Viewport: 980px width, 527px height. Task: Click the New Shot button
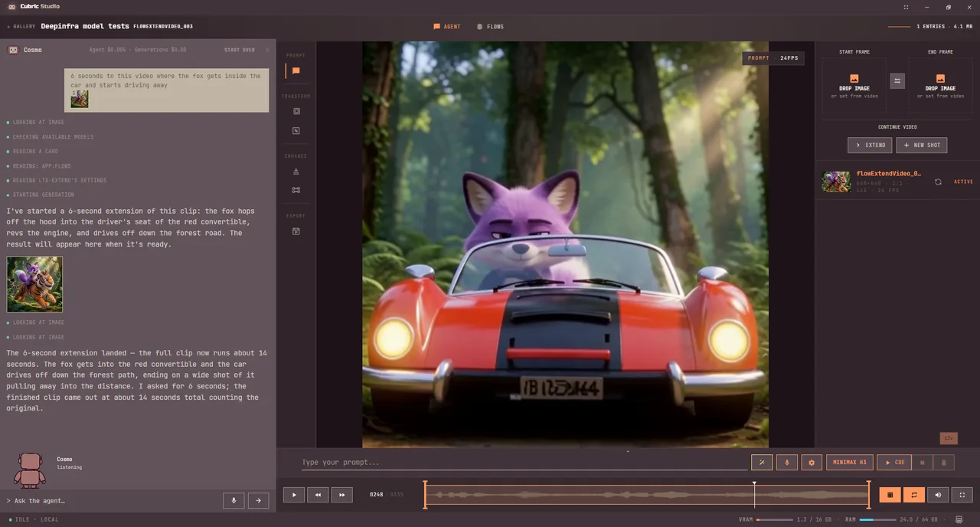[x=922, y=145]
